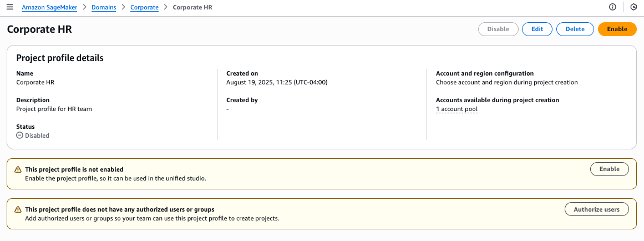Navigate to Domains breadcrumb link
The width and height of the screenshot is (644, 241).
(x=104, y=7)
